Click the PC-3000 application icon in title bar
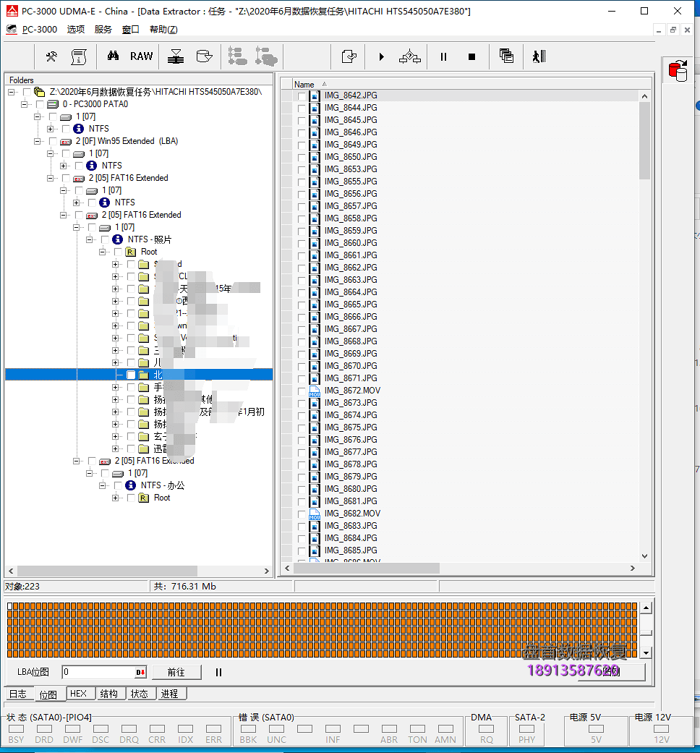 pos(12,11)
